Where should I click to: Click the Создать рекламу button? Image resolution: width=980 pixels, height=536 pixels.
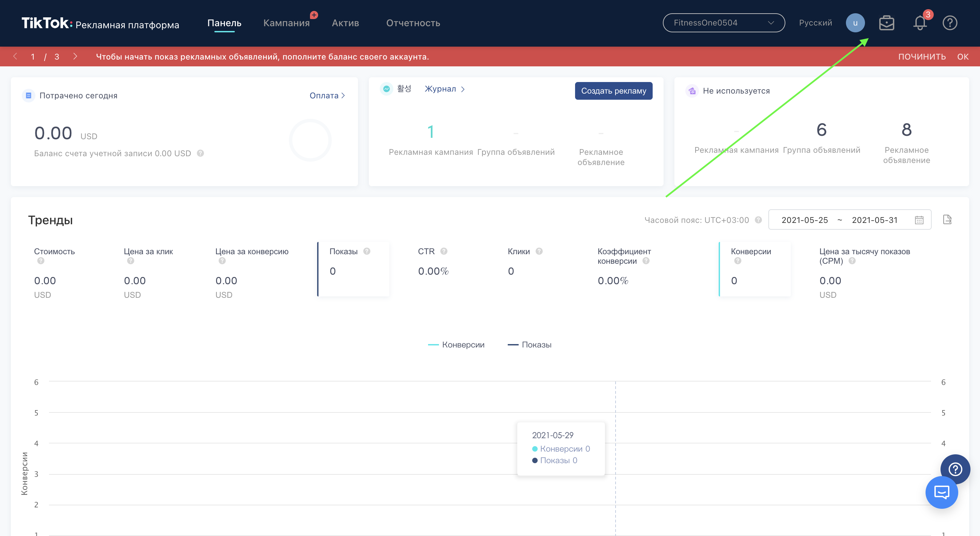click(x=613, y=91)
